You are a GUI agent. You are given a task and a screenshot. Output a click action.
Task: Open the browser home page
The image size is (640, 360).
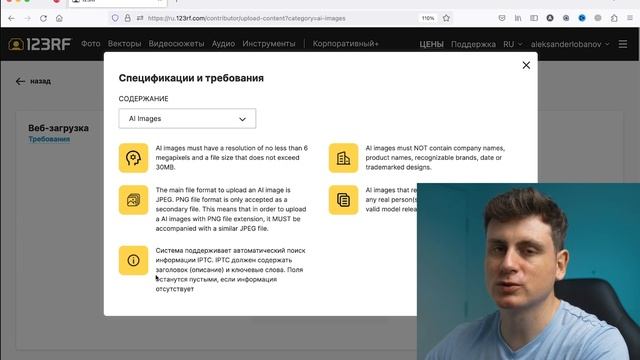pos(59,18)
